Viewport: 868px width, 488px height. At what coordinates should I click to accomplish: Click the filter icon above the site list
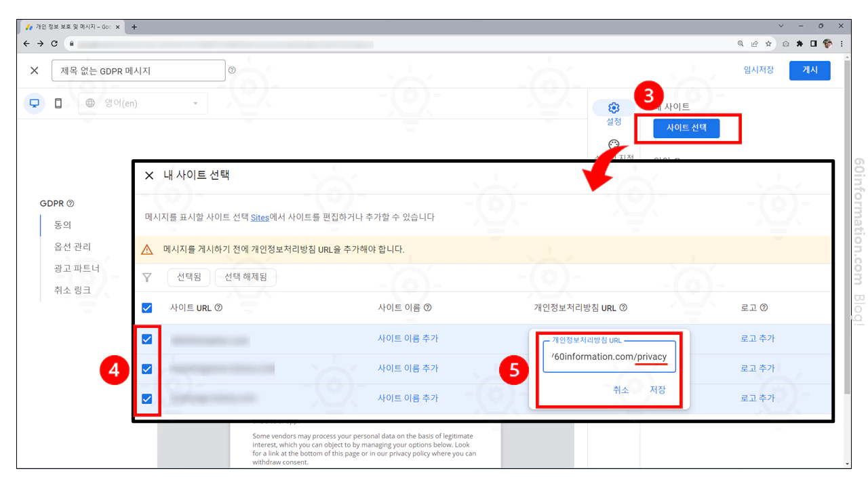[146, 277]
